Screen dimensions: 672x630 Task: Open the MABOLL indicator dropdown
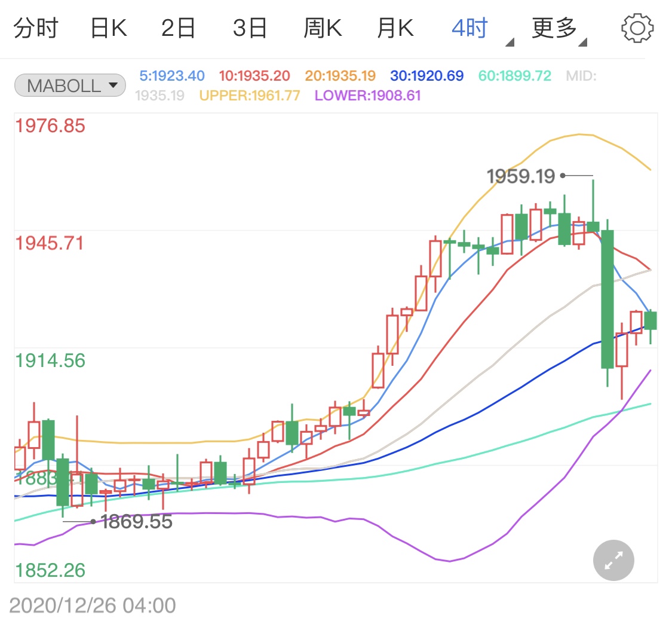(x=70, y=85)
